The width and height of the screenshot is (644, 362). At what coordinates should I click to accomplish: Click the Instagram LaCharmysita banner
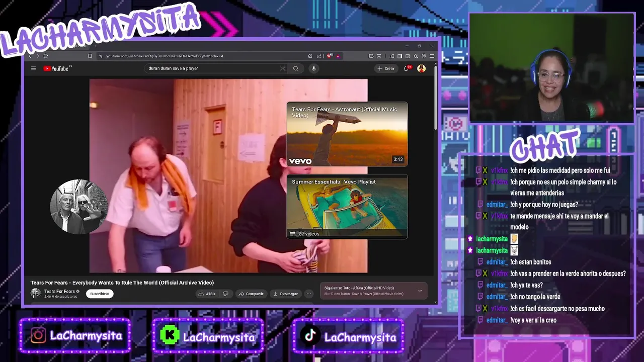[75, 336]
